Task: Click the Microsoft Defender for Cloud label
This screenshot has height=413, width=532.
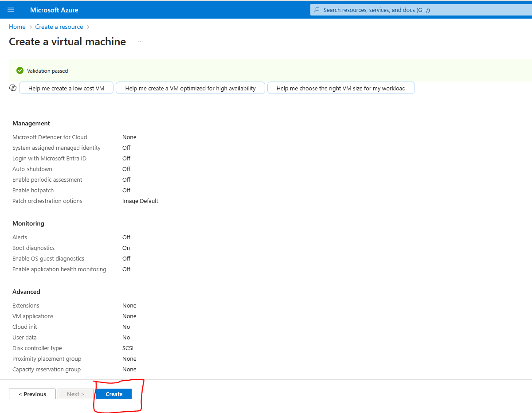Action: pyautogui.click(x=50, y=137)
